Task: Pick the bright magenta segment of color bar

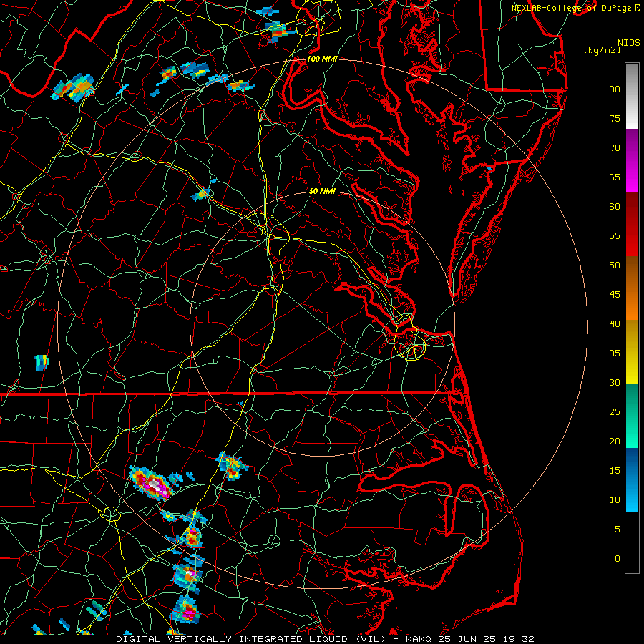Action: 632,177
